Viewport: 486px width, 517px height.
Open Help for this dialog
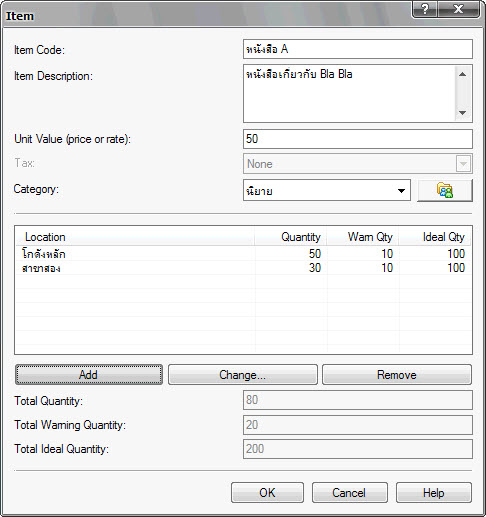click(434, 492)
